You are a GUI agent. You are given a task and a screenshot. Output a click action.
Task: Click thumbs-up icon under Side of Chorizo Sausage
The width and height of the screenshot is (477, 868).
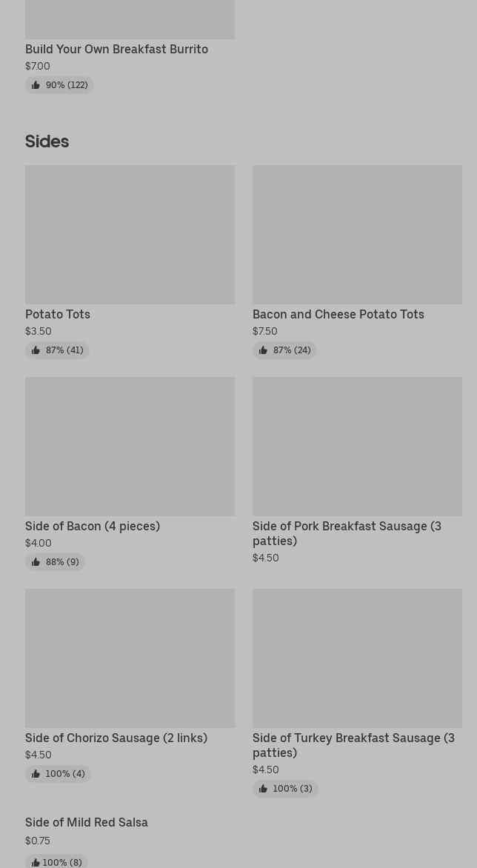[x=36, y=774]
